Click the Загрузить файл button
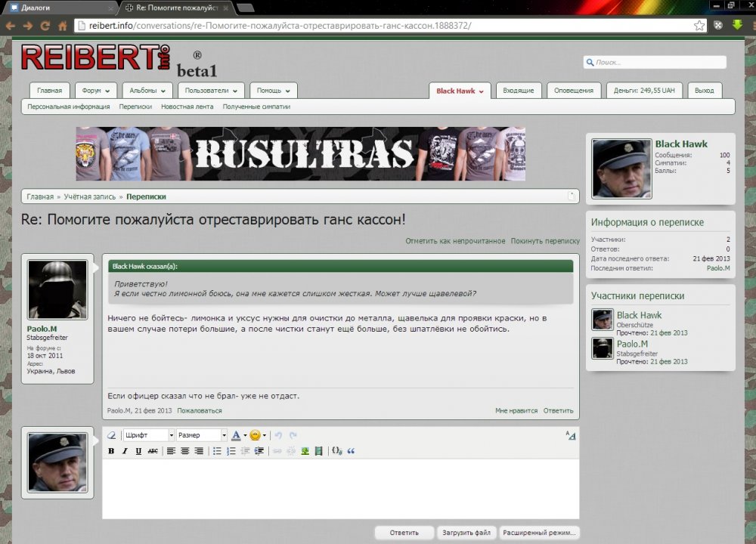The width and height of the screenshot is (756, 544). pyautogui.click(x=466, y=533)
